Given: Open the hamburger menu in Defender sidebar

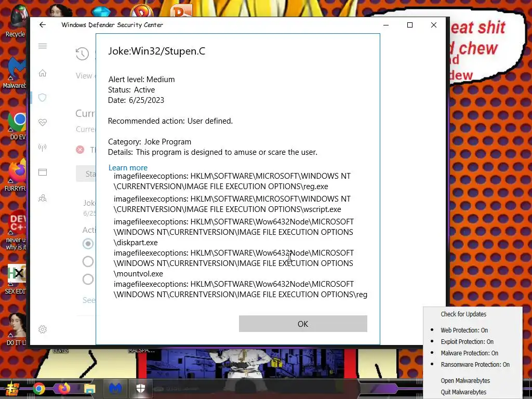Looking at the screenshot, I should coord(43,46).
